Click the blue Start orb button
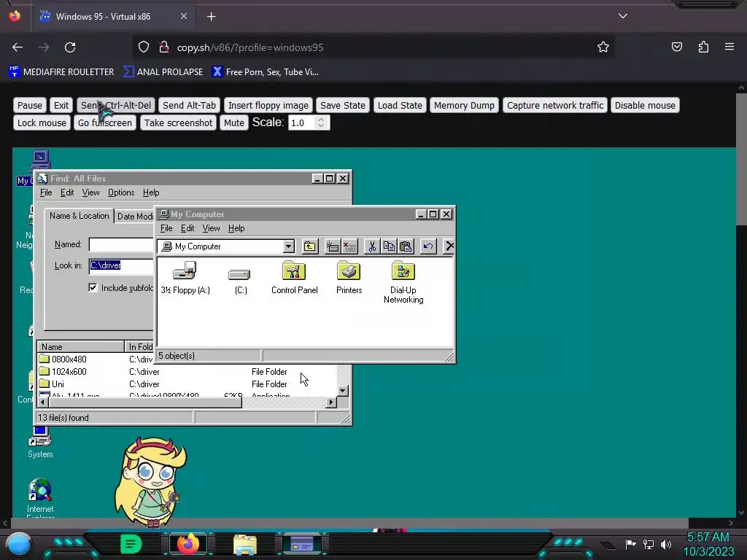Screen dimensions: 747x560 click(x=18, y=544)
